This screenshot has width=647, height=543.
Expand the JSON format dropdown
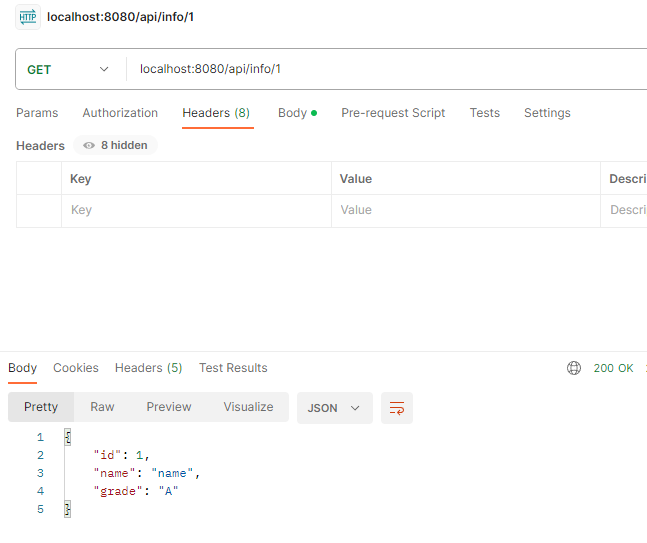point(334,408)
